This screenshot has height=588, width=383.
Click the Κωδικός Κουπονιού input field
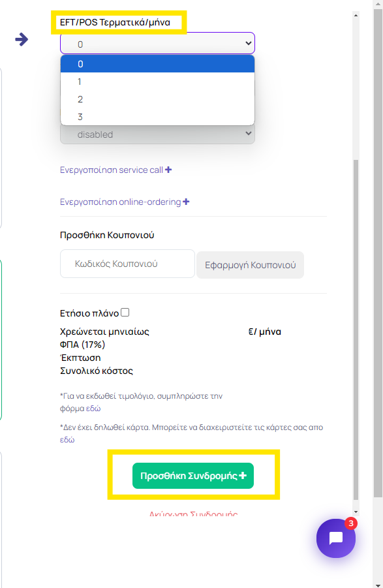pos(127,264)
